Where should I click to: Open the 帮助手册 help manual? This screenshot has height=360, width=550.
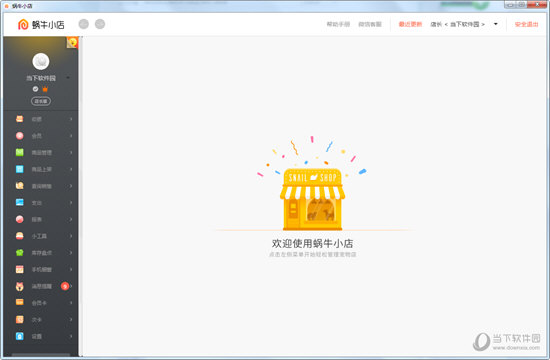pyautogui.click(x=338, y=24)
